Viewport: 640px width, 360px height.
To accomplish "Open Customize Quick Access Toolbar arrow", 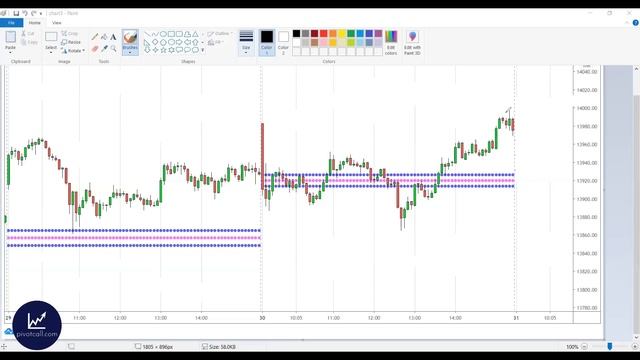I will (x=41, y=13).
